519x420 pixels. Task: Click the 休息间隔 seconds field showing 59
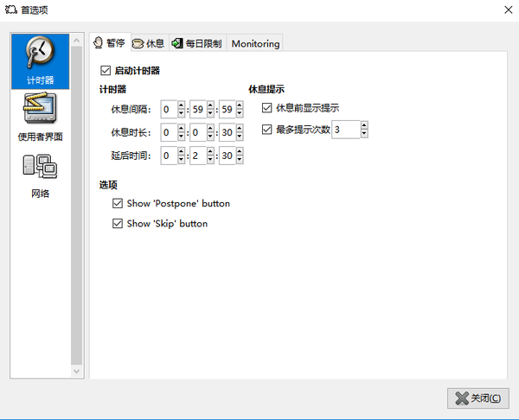coord(227,109)
